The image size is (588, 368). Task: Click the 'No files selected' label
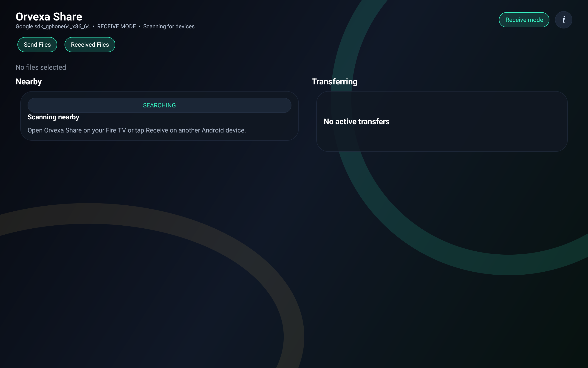coord(41,67)
